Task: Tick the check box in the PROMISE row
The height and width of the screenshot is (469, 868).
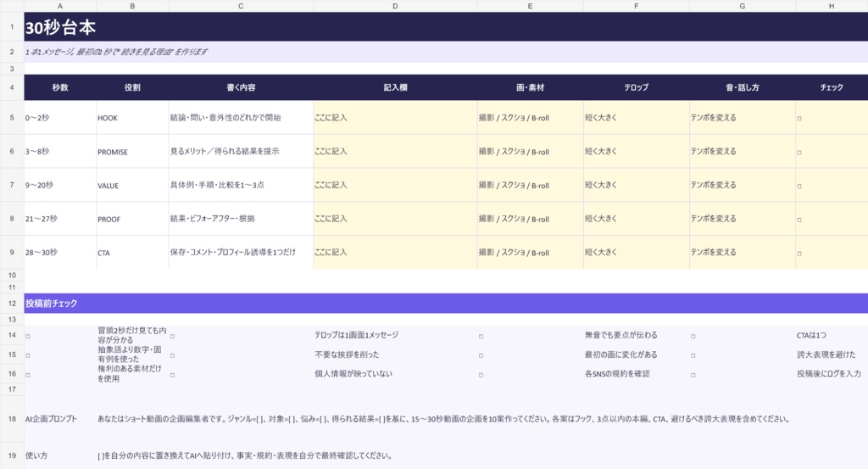Action: 798,153
